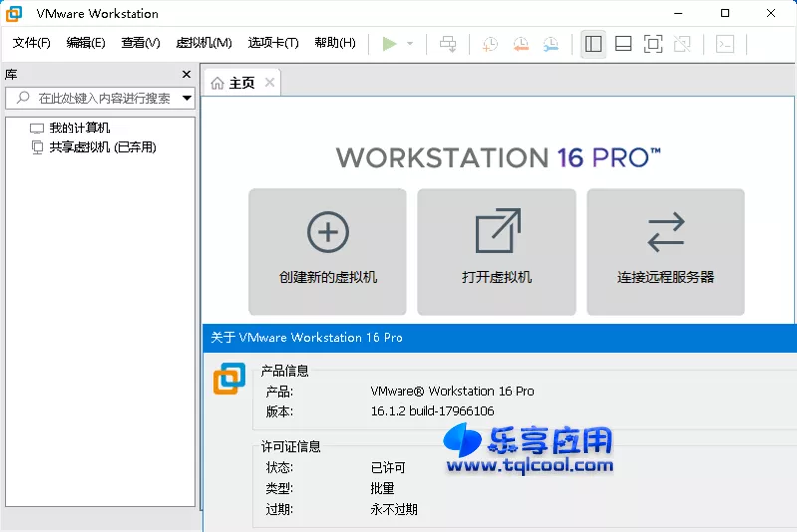Switch to the 主页 tab
The image size is (797, 532).
[x=241, y=83]
